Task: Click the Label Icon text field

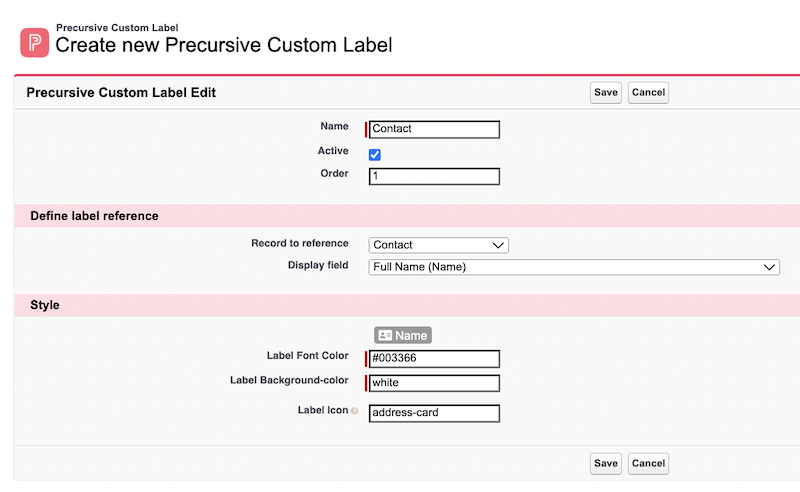Action: tap(434, 413)
